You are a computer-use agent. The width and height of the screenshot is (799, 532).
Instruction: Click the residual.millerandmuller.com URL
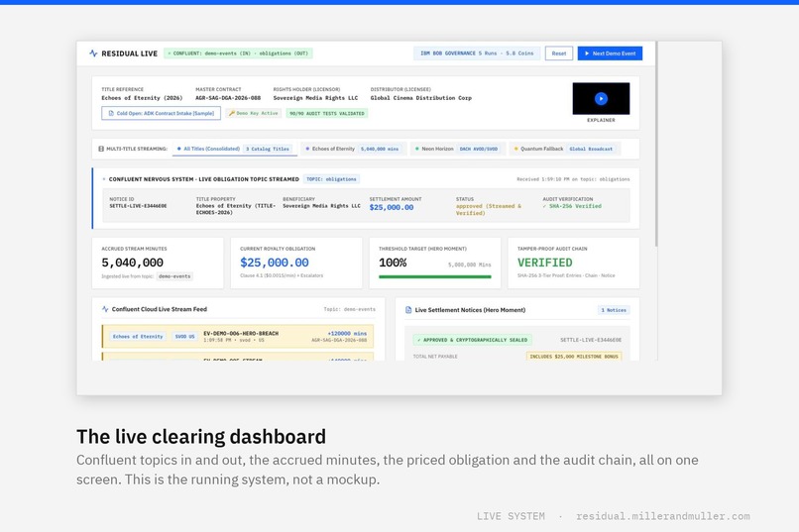[x=663, y=516]
